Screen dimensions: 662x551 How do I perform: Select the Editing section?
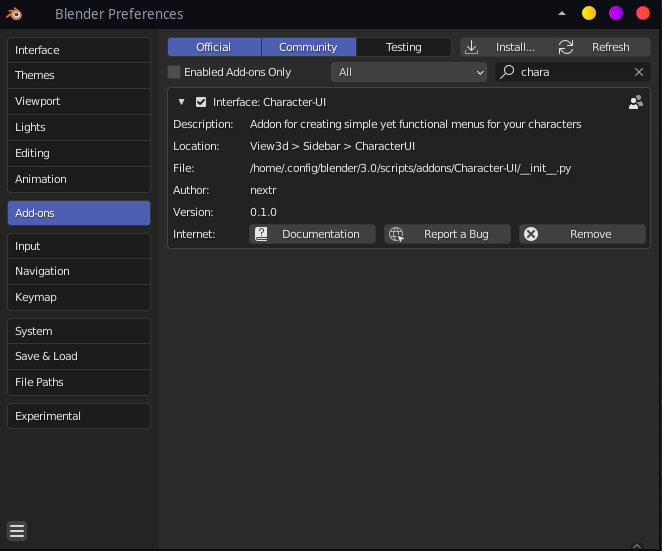tap(79, 153)
